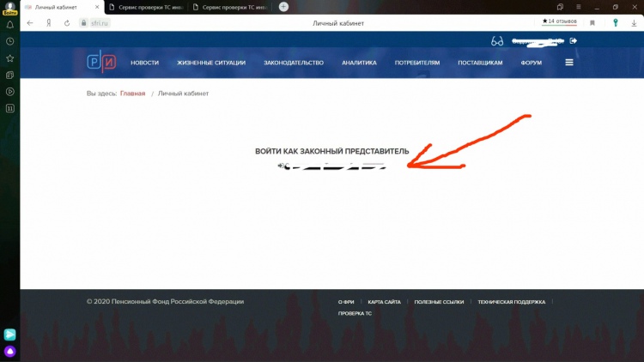Open browser history clock icon in sidebar

coord(9,41)
